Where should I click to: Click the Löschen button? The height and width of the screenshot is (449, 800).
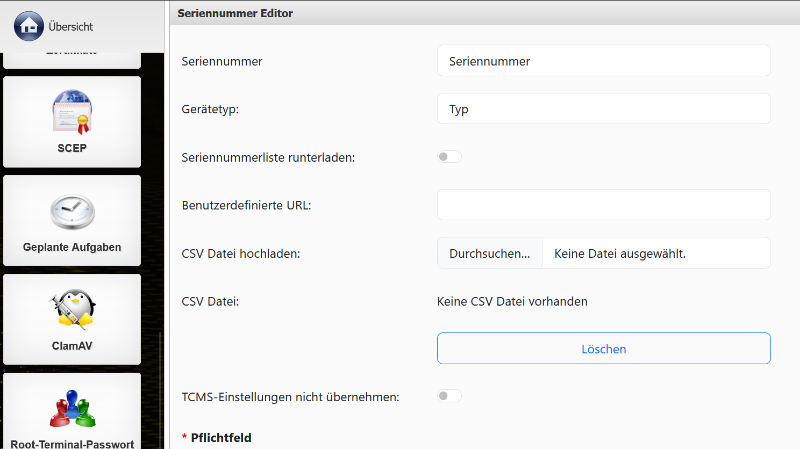[x=603, y=348]
